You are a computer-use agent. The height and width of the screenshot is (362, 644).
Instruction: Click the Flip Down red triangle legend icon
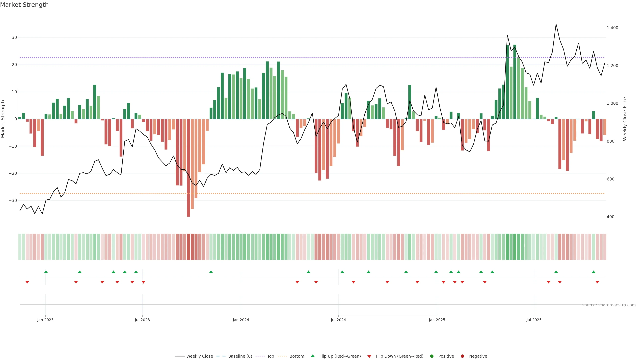(x=369, y=356)
